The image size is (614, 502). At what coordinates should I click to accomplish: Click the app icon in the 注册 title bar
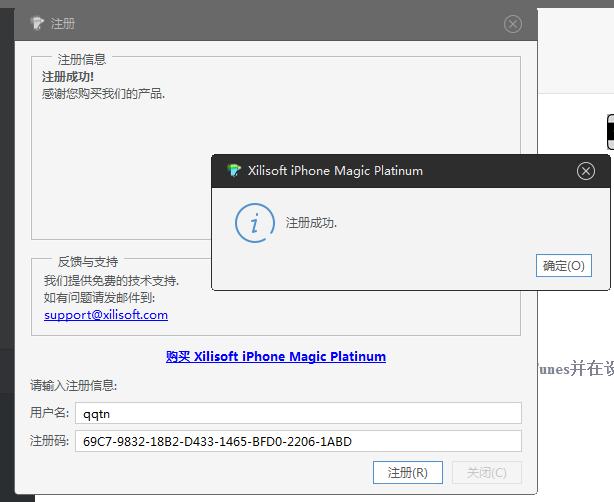(37, 24)
